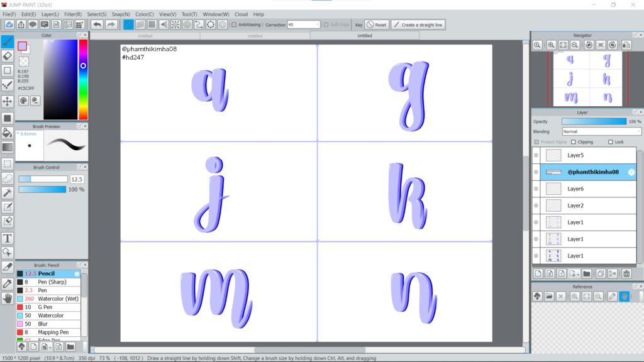Enable the radial snap guide
The height and width of the screenshot is (362, 644).
point(175,25)
